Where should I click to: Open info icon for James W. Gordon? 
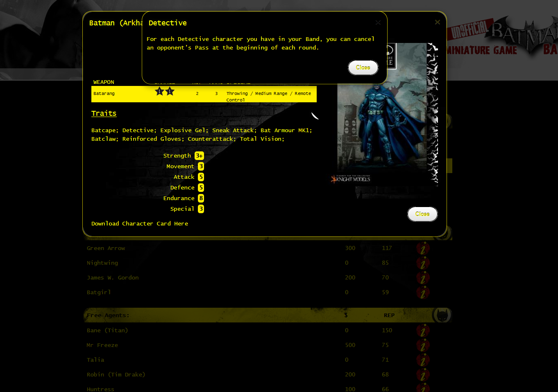(423, 277)
